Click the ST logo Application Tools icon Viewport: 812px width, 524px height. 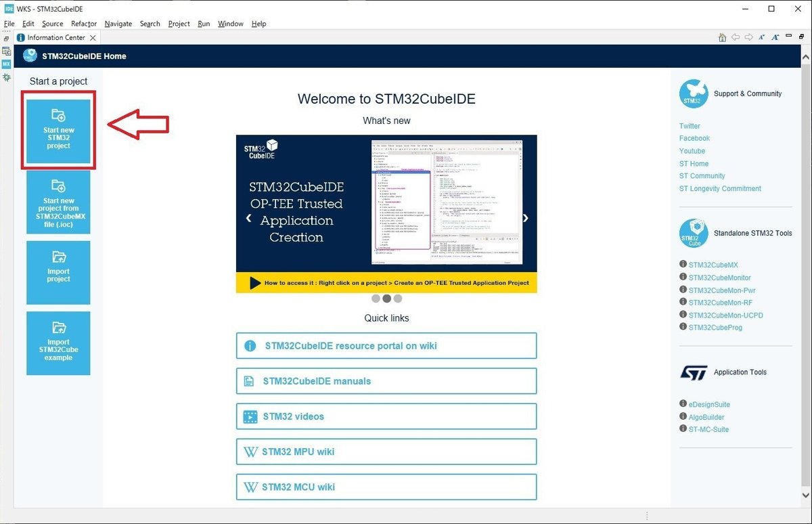(x=694, y=372)
